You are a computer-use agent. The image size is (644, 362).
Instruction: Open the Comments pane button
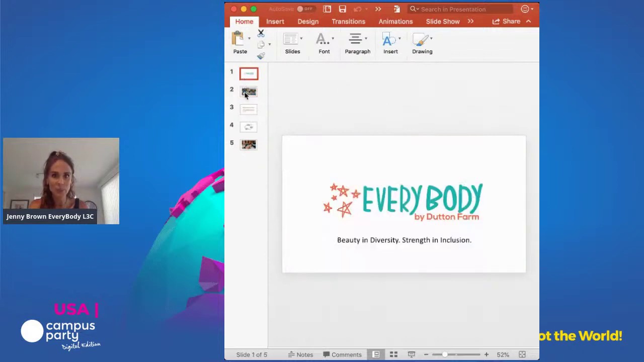click(342, 354)
